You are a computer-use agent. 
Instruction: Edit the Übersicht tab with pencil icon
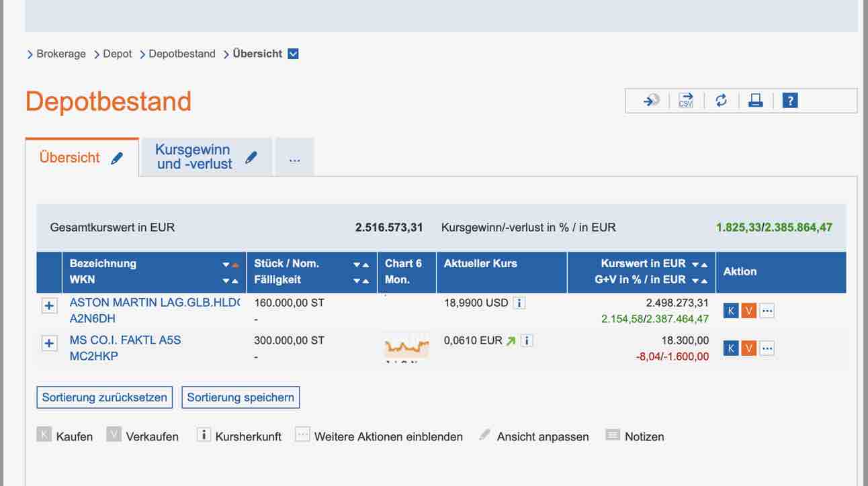pos(117,158)
